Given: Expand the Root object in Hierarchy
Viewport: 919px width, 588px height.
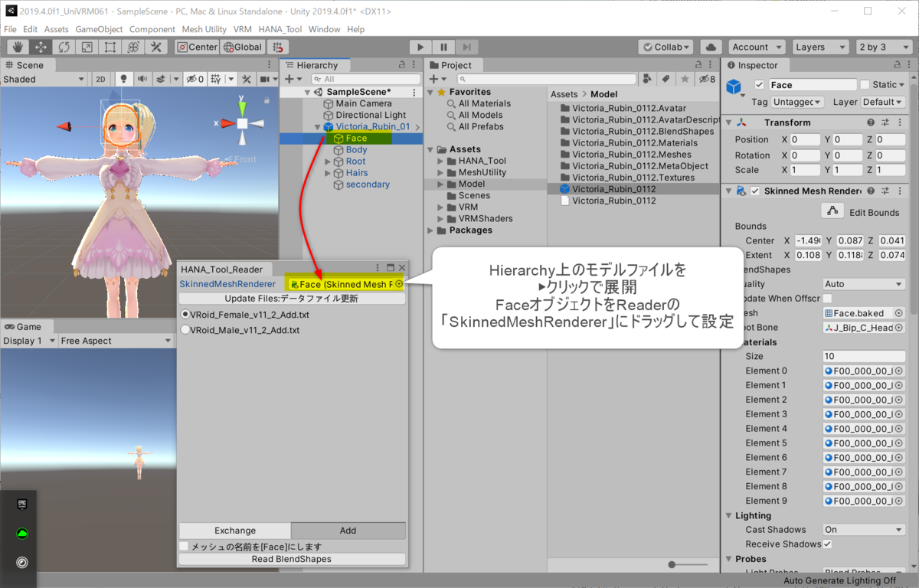Looking at the screenshot, I should click(329, 162).
